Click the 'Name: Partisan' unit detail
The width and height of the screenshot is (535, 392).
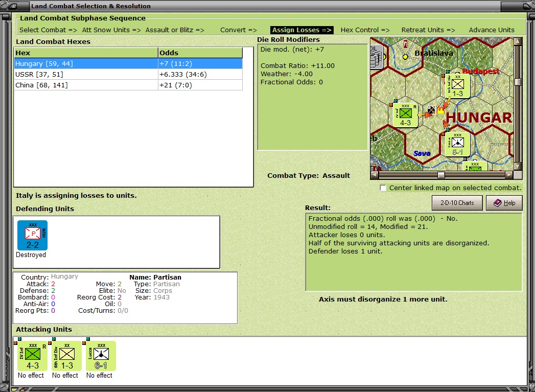click(x=155, y=278)
